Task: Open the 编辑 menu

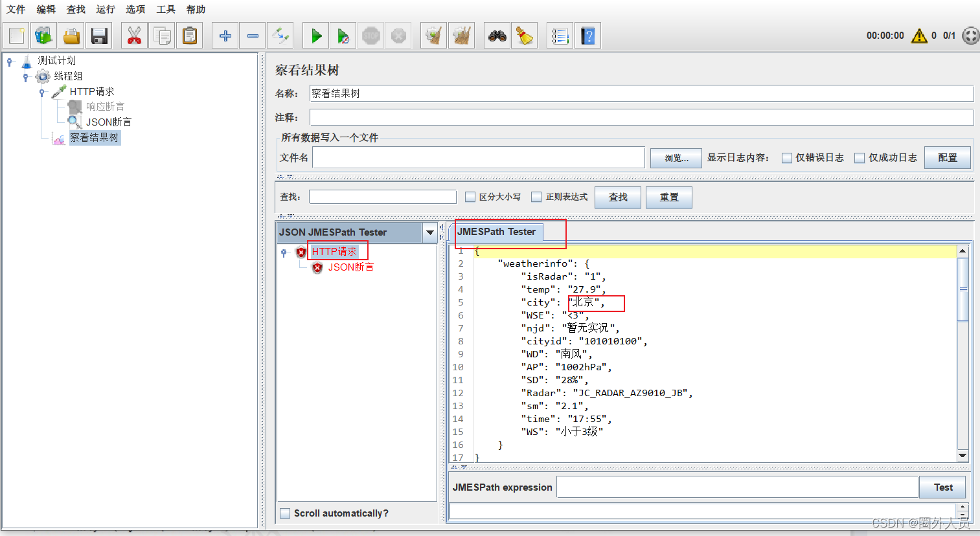Action: [x=46, y=9]
